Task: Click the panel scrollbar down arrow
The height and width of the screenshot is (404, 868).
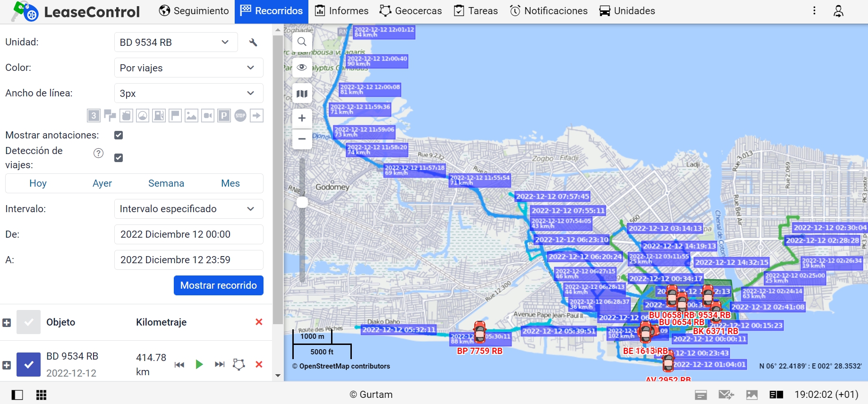Action: 278,376
